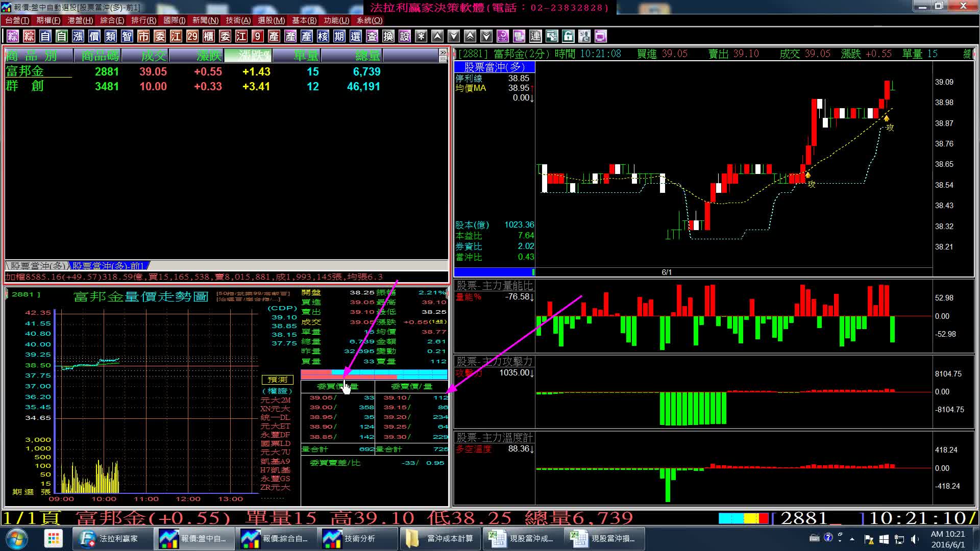Click the volume speaker tray icon
The height and width of the screenshot is (551, 980).
[x=914, y=539]
